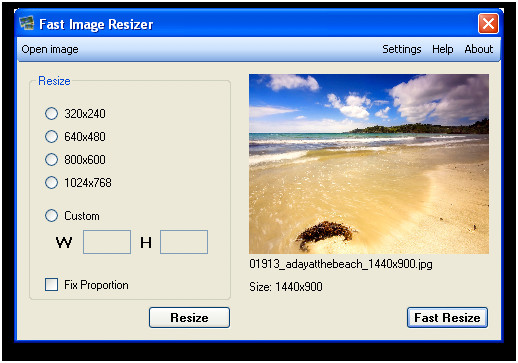
Task: Select the Custom size radio button
Action: click(51, 215)
